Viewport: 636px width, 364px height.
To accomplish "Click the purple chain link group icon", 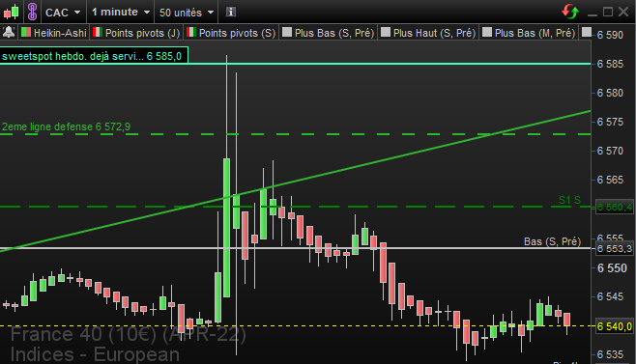I will [33, 12].
